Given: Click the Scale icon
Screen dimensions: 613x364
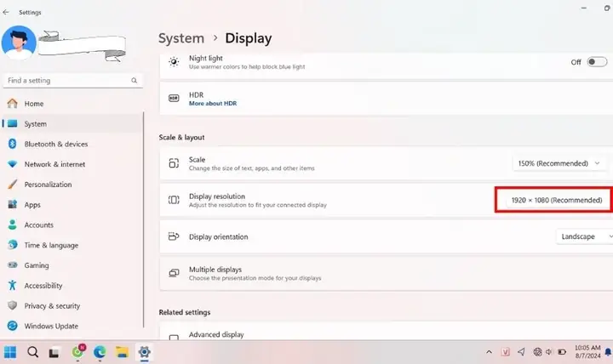Looking at the screenshot, I should [x=174, y=163].
